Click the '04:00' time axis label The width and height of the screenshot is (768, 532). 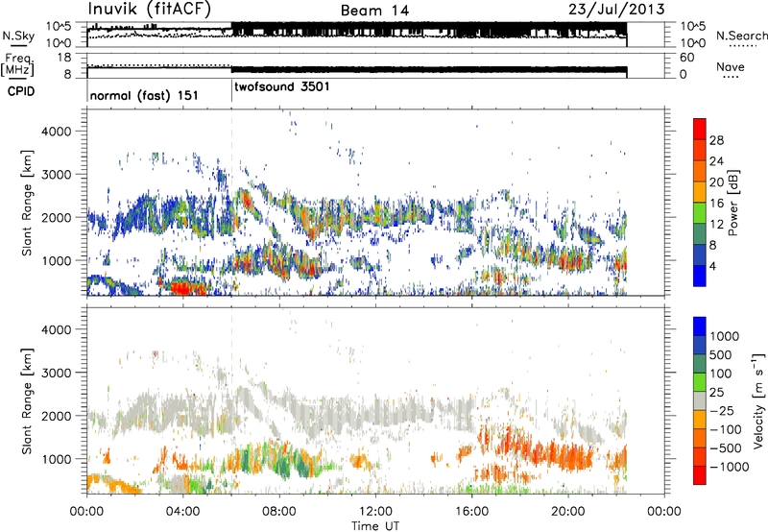[x=182, y=512]
